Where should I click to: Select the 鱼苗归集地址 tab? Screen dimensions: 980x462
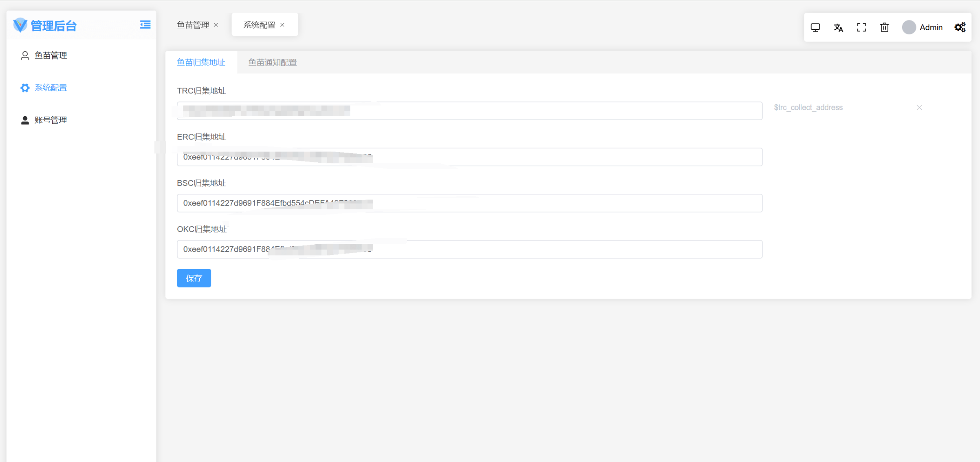(x=201, y=62)
